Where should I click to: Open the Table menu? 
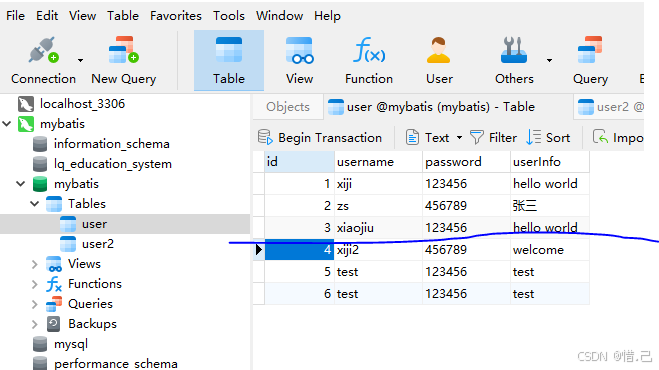coord(123,16)
